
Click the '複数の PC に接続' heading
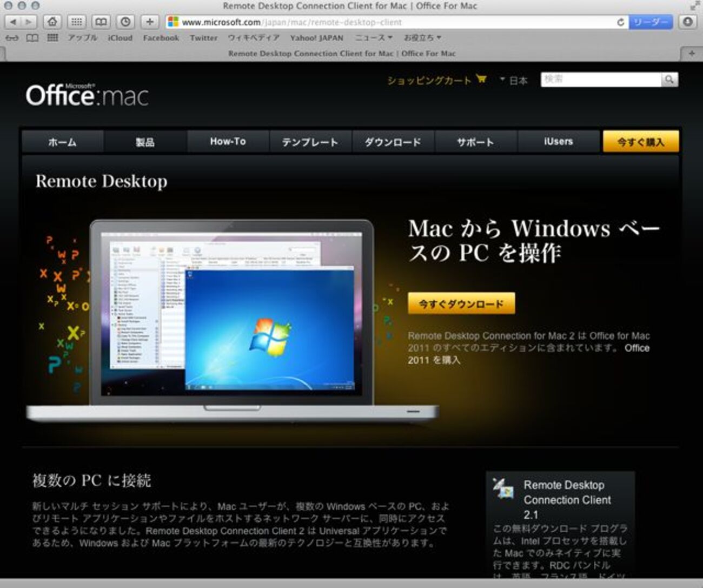coord(91,480)
